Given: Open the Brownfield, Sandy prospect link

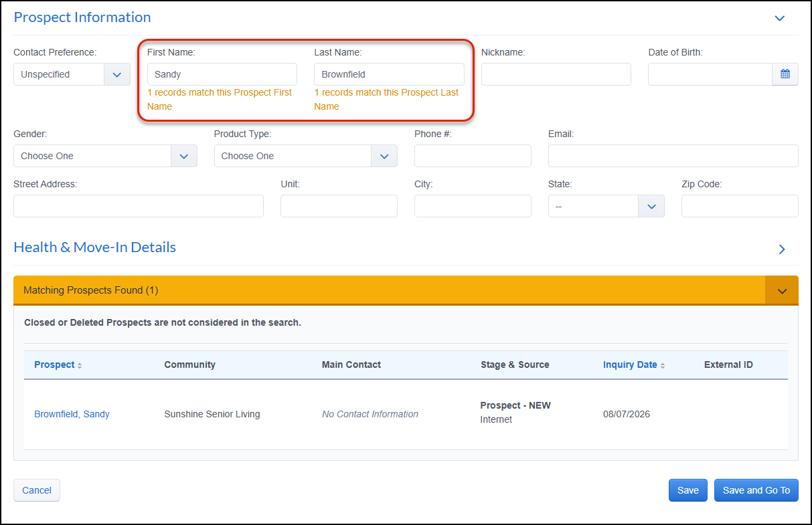Looking at the screenshot, I should pyautogui.click(x=72, y=415).
